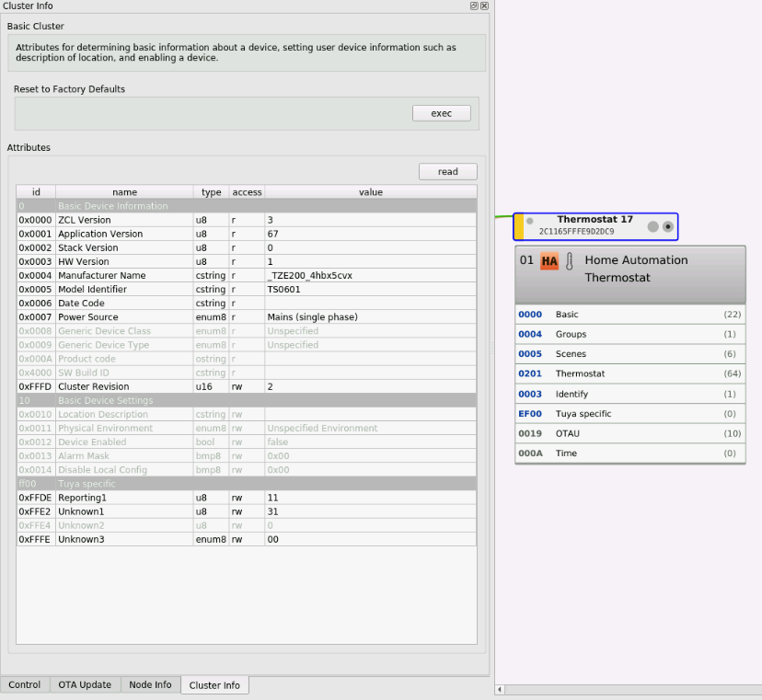This screenshot has height=700, width=762.
Task: Toggle the dark status dot on Thermostat 17 node
Action: 667,225
